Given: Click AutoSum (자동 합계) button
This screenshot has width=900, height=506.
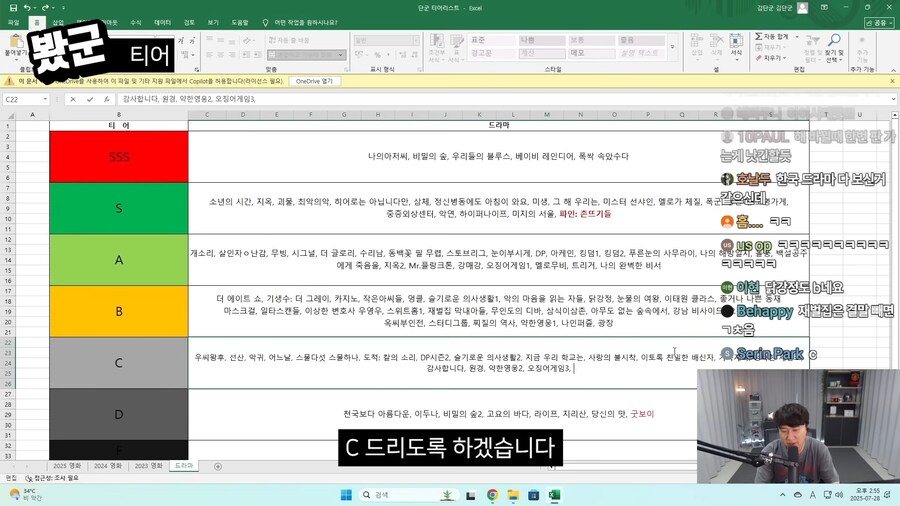Looking at the screenshot, I should pyautogui.click(x=773, y=37).
